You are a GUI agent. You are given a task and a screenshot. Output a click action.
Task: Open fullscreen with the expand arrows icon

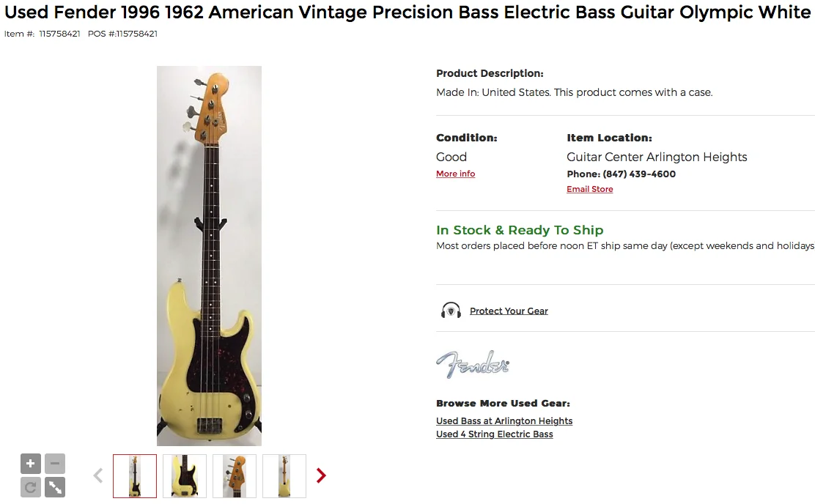click(55, 487)
